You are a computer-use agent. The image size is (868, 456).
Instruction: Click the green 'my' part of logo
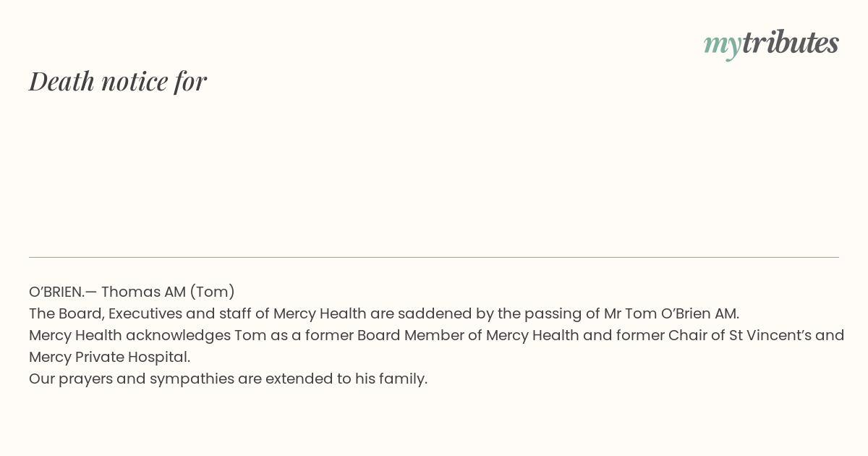click(x=722, y=45)
